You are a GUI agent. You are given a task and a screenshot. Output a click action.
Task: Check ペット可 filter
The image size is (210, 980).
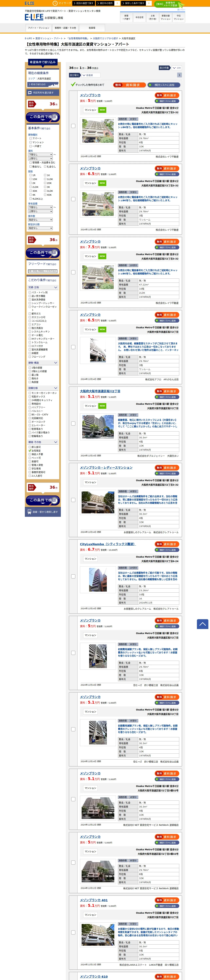tap(30, 458)
